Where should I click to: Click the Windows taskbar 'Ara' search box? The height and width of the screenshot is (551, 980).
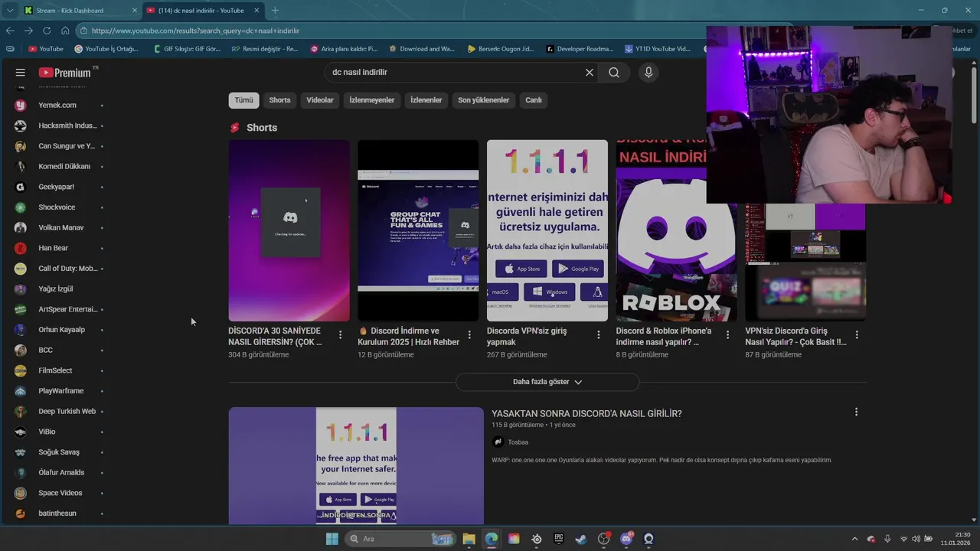(x=400, y=539)
